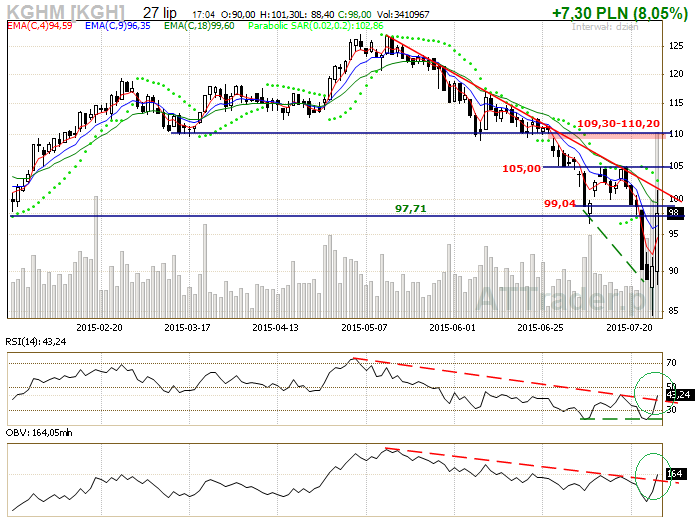Click the 105,00 resistance level label
Viewport: 700px width, 522px height.
(521, 168)
